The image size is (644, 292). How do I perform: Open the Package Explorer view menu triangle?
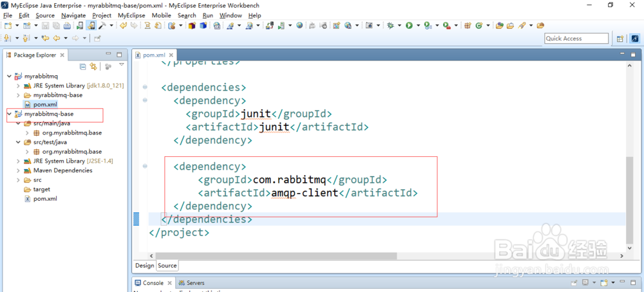click(x=122, y=65)
